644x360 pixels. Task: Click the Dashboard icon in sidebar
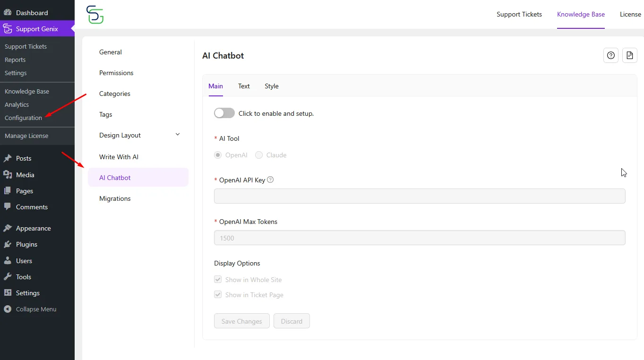[8, 13]
